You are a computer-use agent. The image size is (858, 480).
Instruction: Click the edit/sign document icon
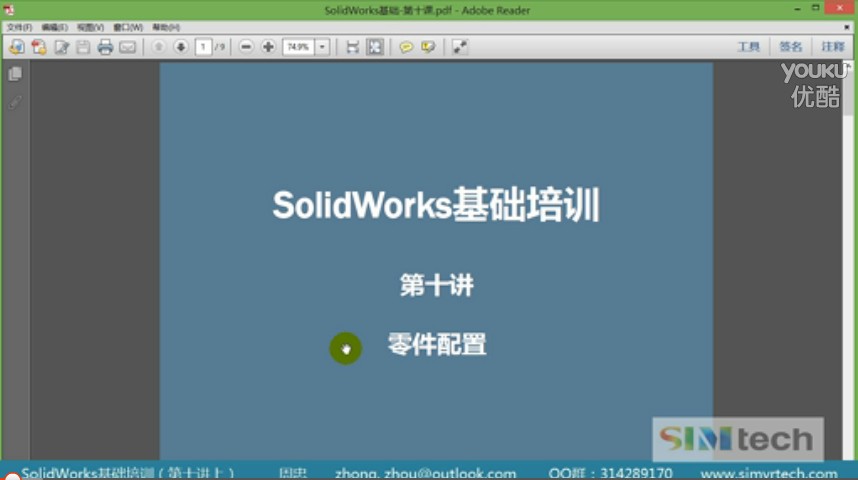[x=61, y=47]
